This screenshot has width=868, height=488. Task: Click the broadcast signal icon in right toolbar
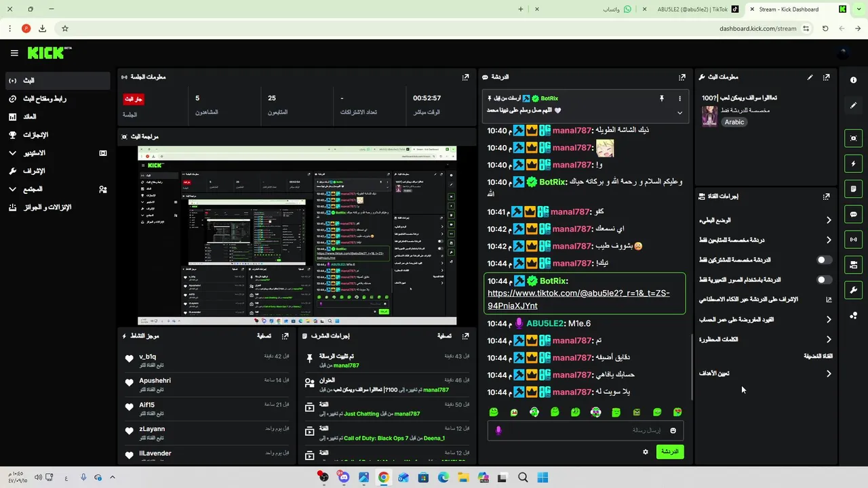tap(853, 239)
